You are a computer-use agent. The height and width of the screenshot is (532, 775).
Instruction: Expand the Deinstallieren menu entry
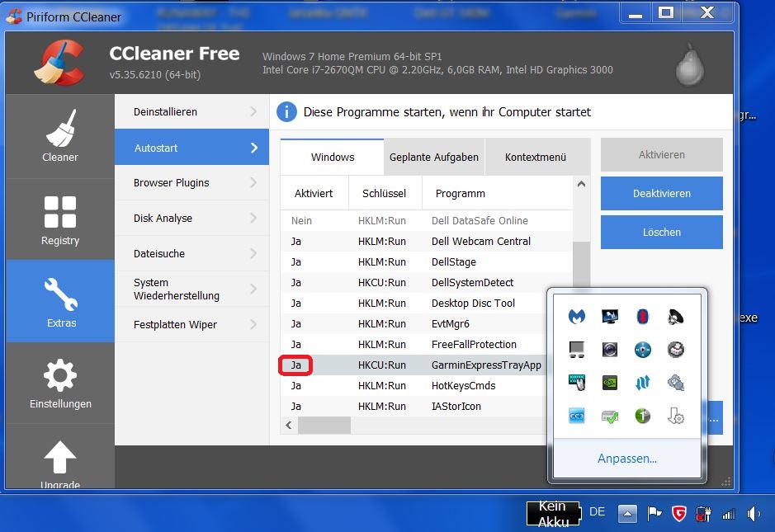click(191, 111)
